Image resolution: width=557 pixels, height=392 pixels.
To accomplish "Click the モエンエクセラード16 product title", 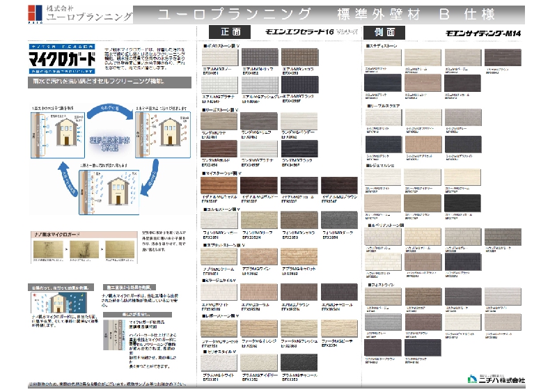I will click(311, 32).
